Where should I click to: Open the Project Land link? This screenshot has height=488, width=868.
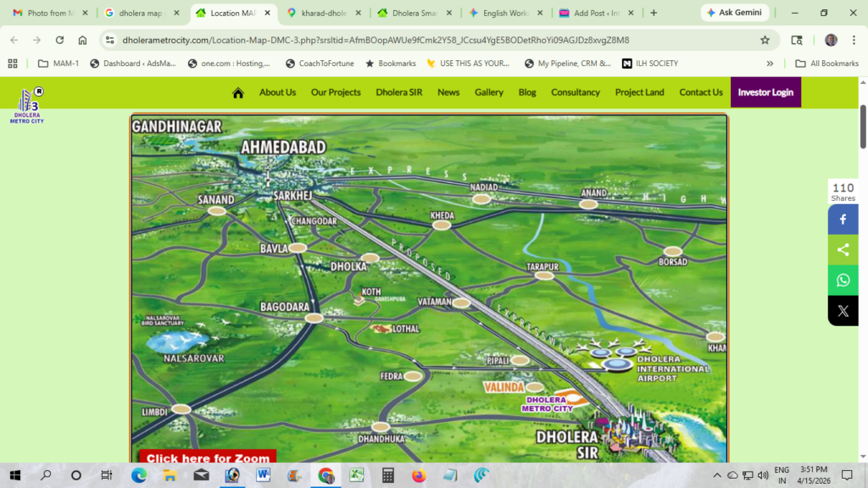[639, 92]
